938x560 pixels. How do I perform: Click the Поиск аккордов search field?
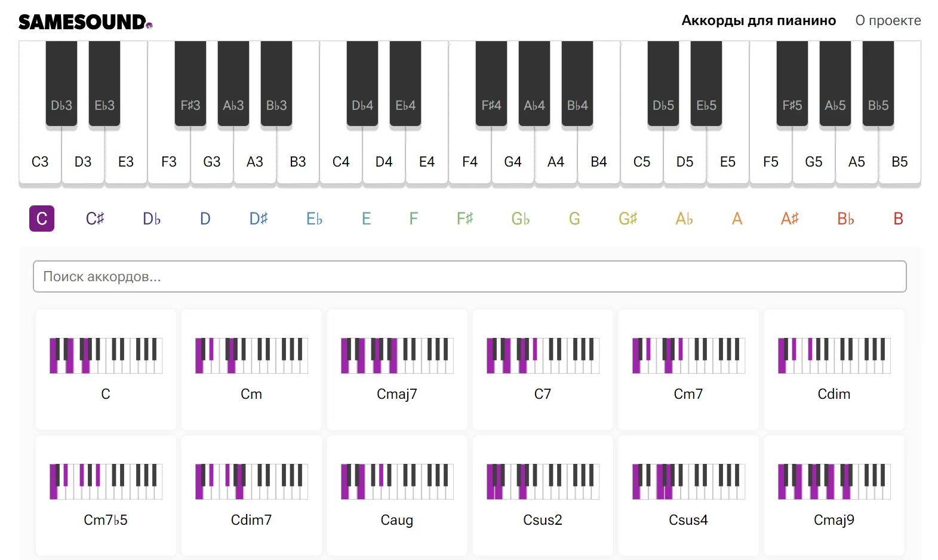(470, 276)
